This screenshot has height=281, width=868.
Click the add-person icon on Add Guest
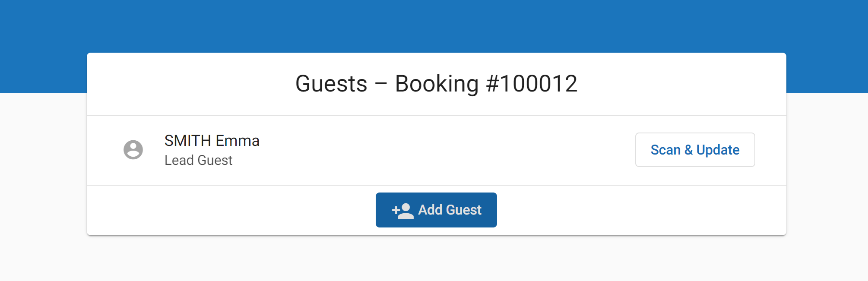[x=402, y=210]
